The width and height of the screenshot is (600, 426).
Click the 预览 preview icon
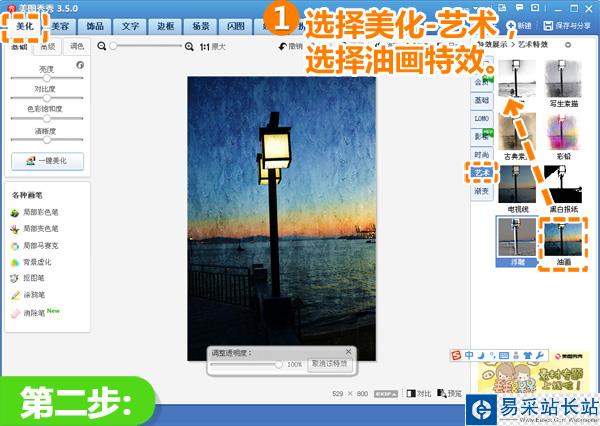pyautogui.click(x=442, y=393)
